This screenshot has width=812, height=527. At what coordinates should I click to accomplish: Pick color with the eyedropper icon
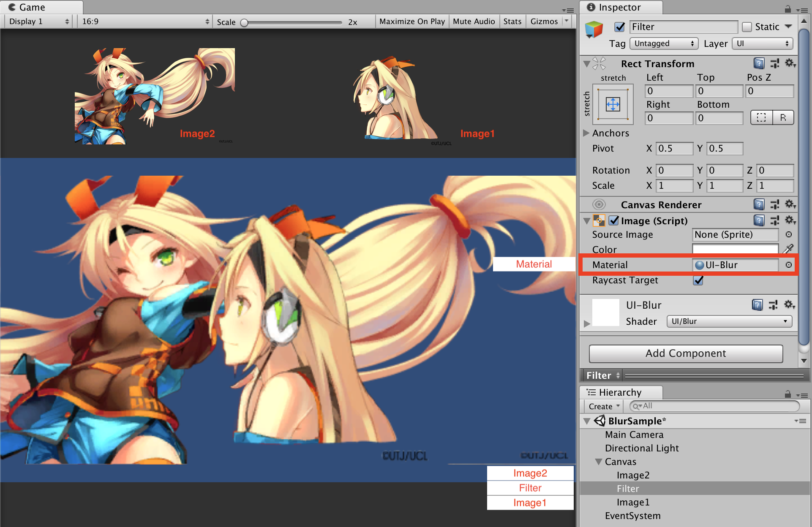pos(788,249)
